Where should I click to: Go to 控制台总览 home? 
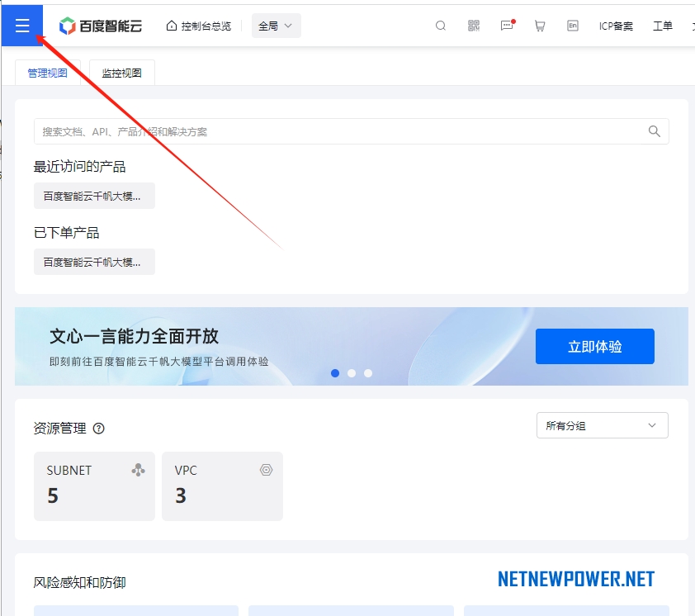pos(199,26)
